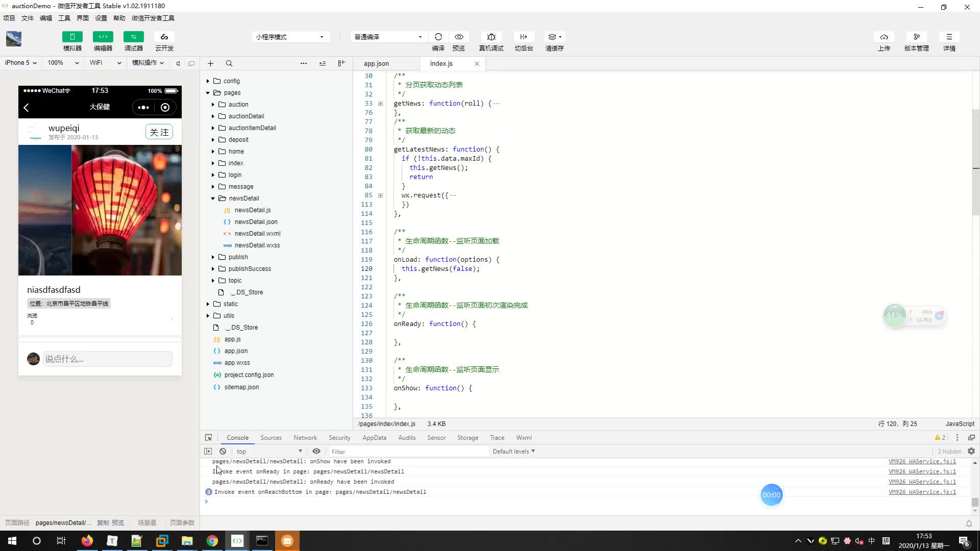Click the warnings count indicator
Screen dimensions: 980x551
pyautogui.click(x=940, y=438)
